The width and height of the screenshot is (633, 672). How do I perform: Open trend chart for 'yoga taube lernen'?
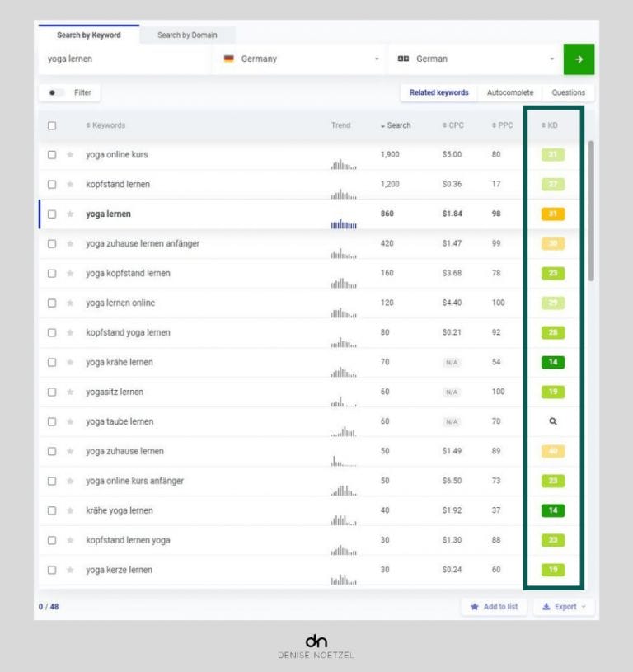pyautogui.click(x=344, y=431)
